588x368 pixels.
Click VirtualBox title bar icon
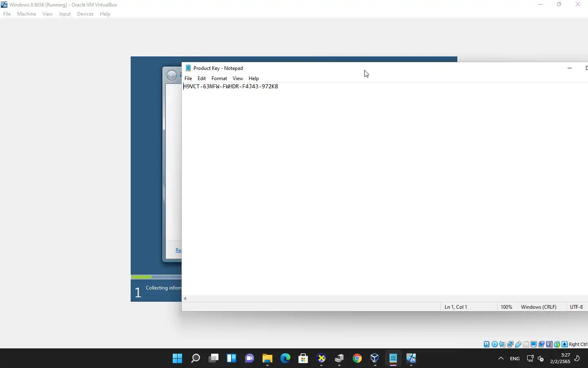click(x=4, y=4)
